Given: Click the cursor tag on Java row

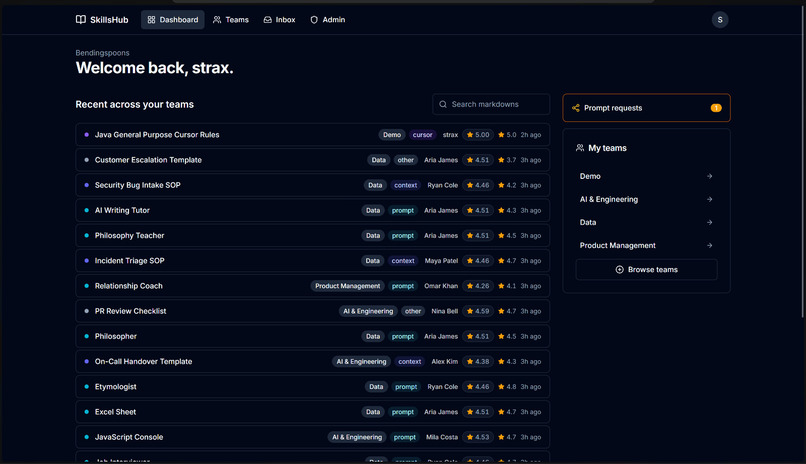Looking at the screenshot, I should pyautogui.click(x=423, y=135).
